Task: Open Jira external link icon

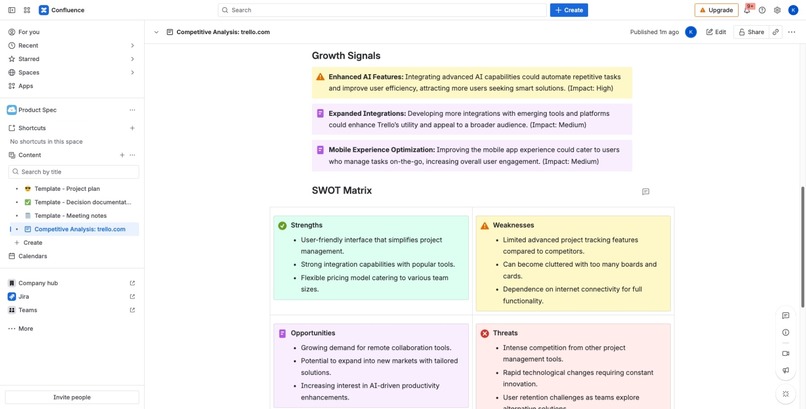Action: point(132,296)
